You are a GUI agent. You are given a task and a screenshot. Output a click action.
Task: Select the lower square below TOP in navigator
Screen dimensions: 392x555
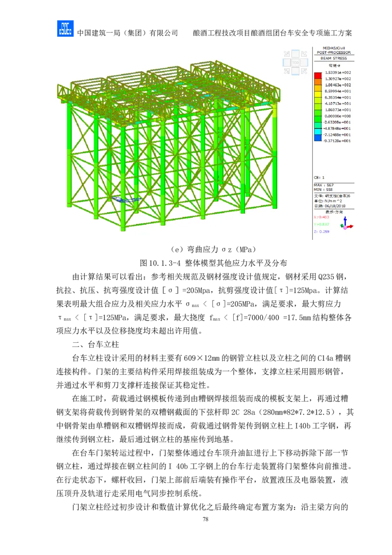pyautogui.click(x=295, y=72)
